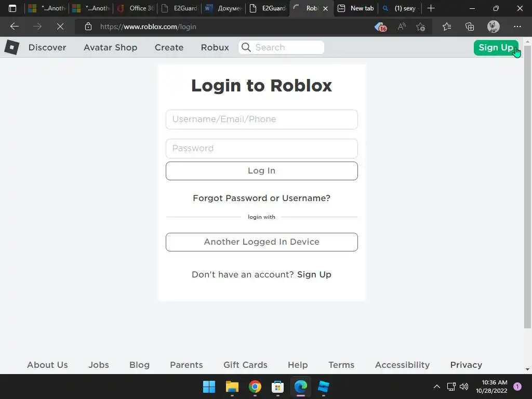Switch to the second "...Anoth" tab

click(90, 8)
